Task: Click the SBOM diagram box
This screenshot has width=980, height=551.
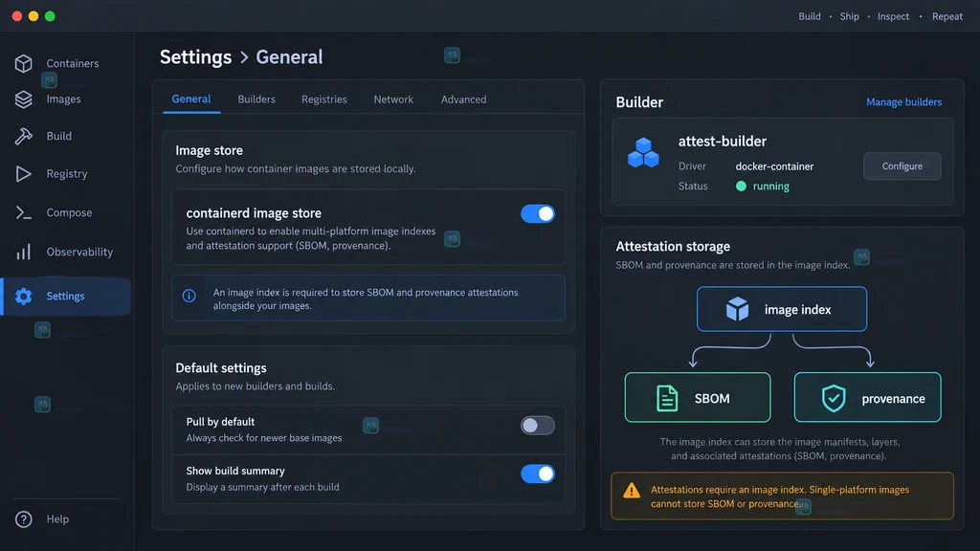Action: coord(698,398)
